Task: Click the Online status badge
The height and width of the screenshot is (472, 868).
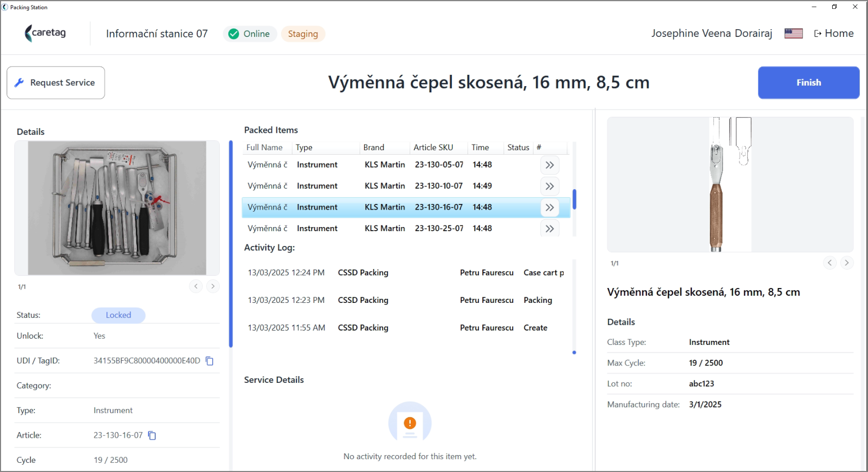Action: pos(250,34)
